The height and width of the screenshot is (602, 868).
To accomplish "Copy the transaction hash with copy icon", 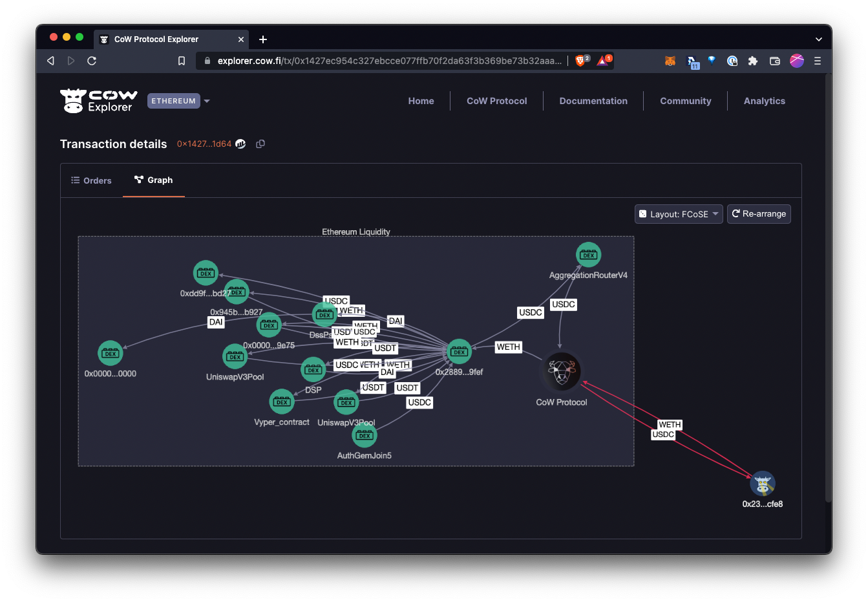I will click(x=260, y=144).
